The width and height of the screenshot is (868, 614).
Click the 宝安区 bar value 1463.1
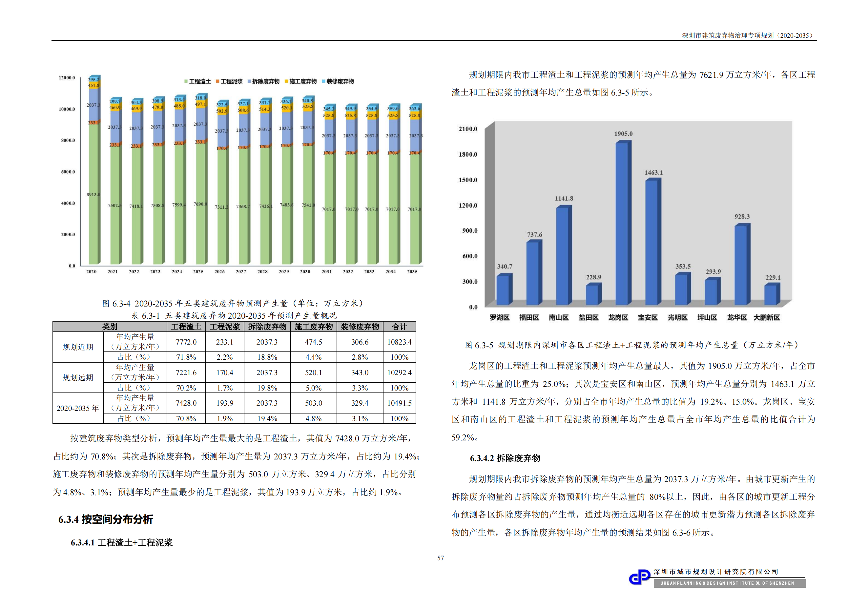pos(654,173)
